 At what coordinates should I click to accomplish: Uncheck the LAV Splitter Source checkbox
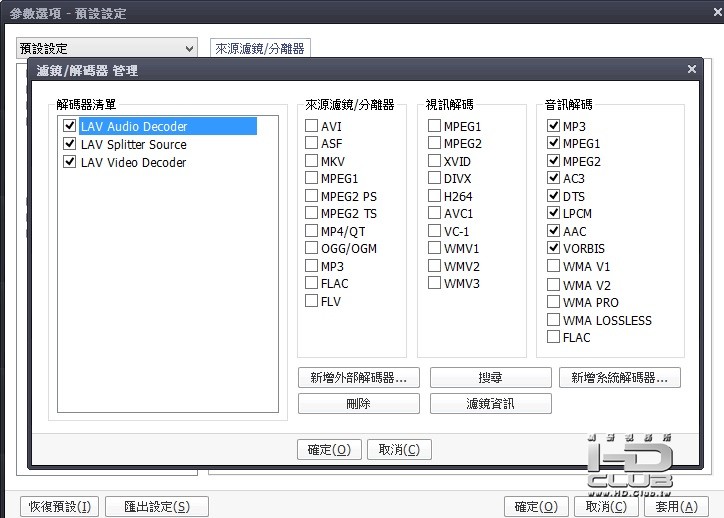coord(70,144)
